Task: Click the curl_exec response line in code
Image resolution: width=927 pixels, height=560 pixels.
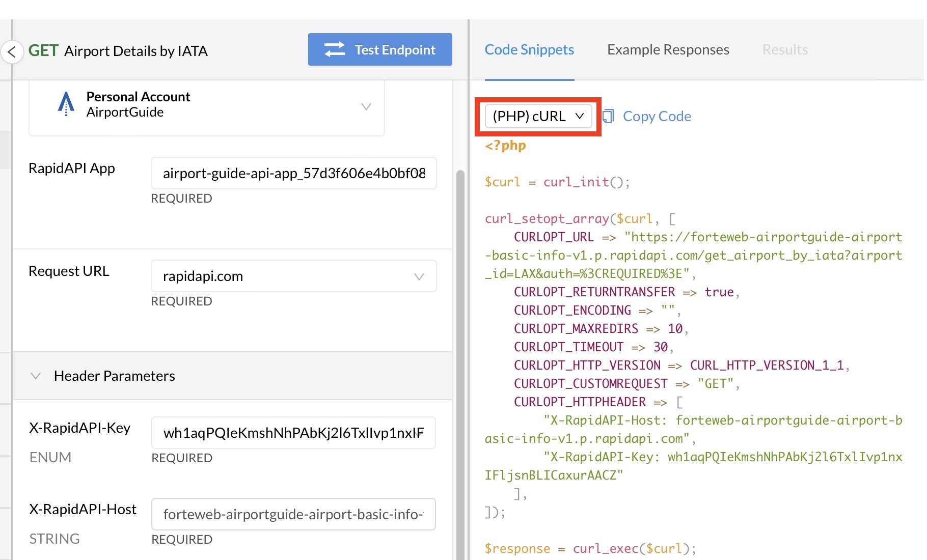Action: click(590, 549)
